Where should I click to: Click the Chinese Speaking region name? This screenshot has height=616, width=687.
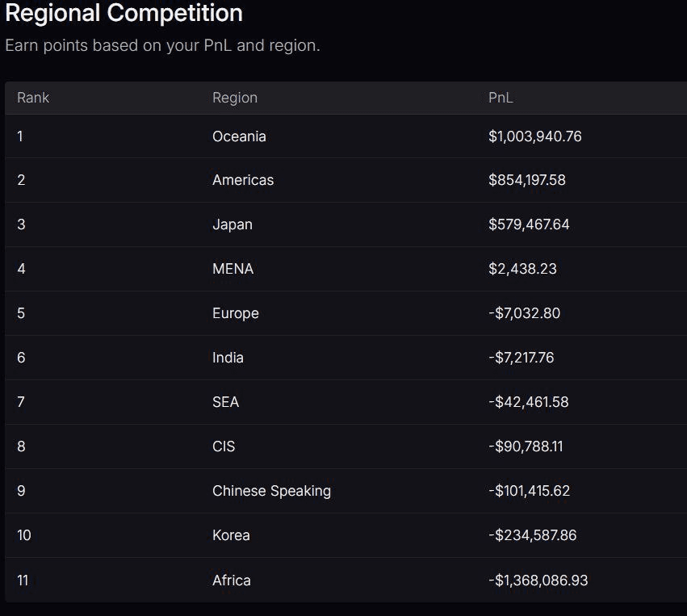(271, 491)
